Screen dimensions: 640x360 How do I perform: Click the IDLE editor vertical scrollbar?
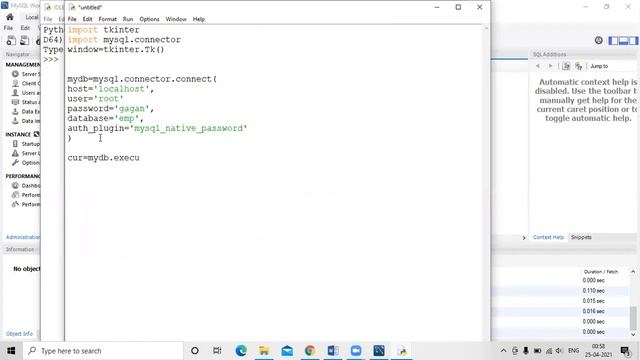click(x=486, y=182)
